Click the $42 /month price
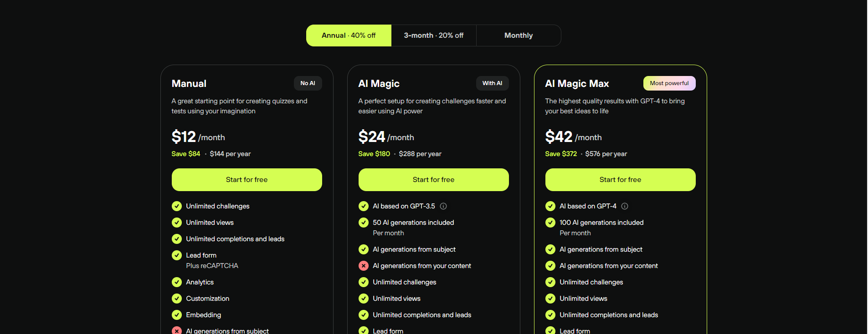Viewport: 868px width, 334px height. point(574,137)
